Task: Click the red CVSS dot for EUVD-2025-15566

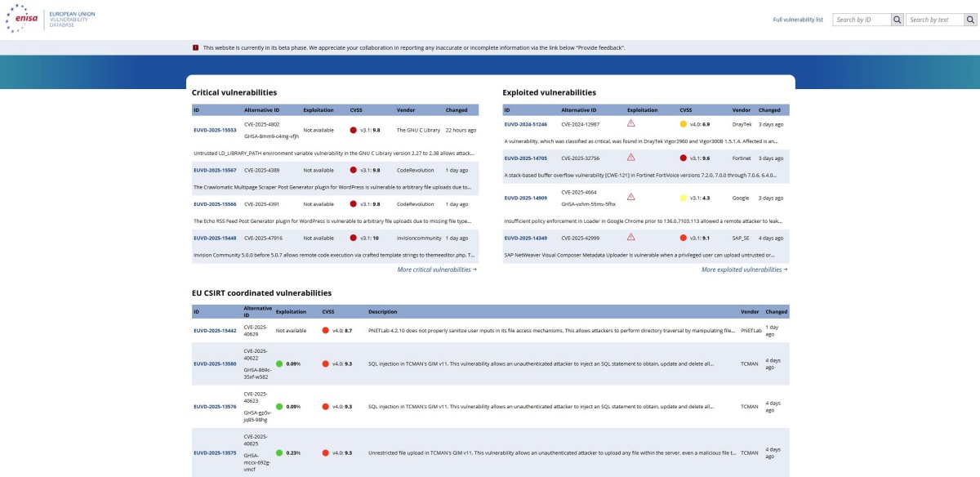Action: point(354,204)
